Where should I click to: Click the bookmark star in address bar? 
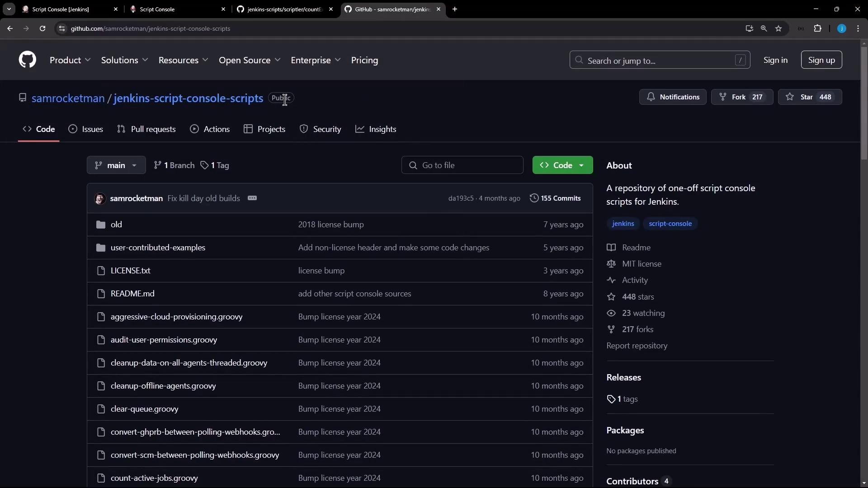pos(778,28)
